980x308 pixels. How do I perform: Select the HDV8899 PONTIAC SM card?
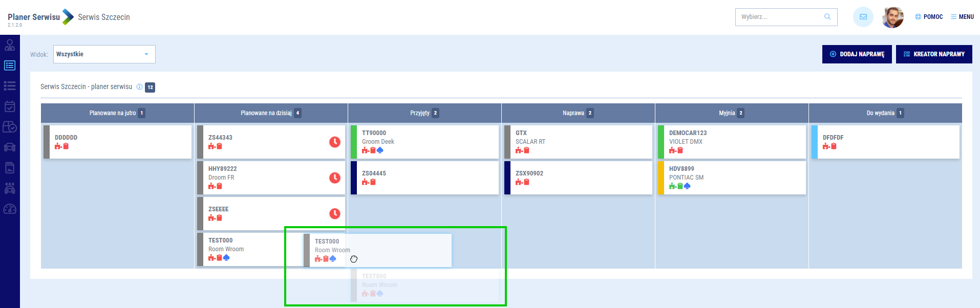click(x=731, y=178)
